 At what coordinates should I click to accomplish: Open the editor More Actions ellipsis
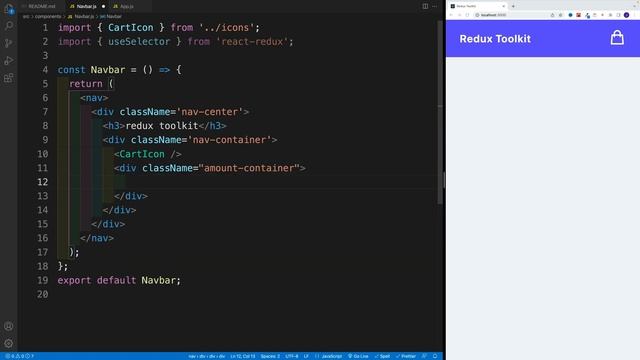pyautogui.click(x=435, y=6)
